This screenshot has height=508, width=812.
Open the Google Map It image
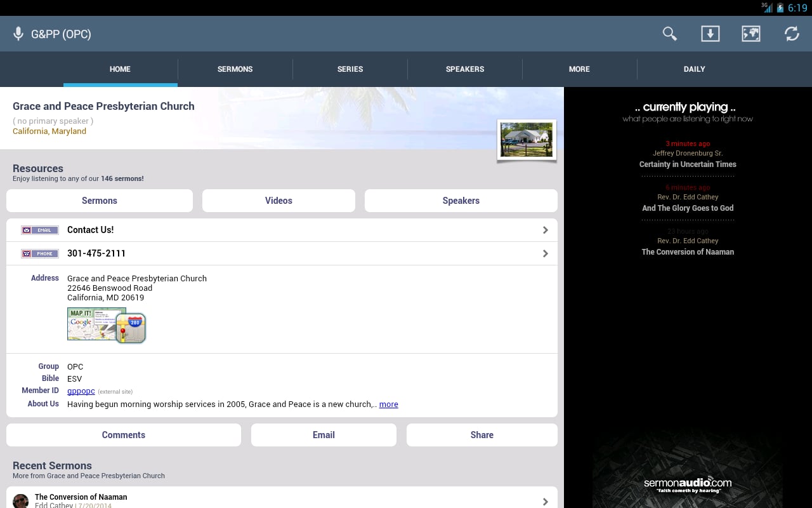tap(92, 324)
